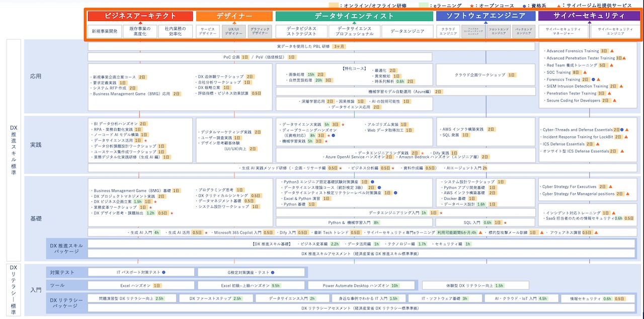
Task: Click the red ビジネスアーキテクト header
Action: pyautogui.click(x=140, y=16)
